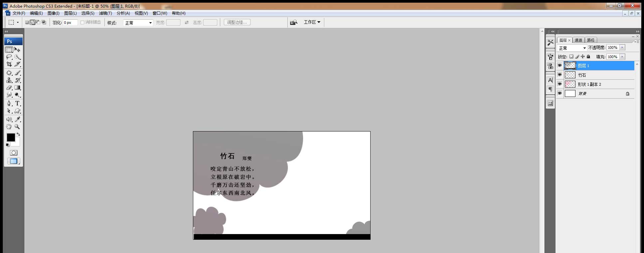Image resolution: width=644 pixels, height=253 pixels.
Task: Select the Brush tool
Action: tap(18, 73)
